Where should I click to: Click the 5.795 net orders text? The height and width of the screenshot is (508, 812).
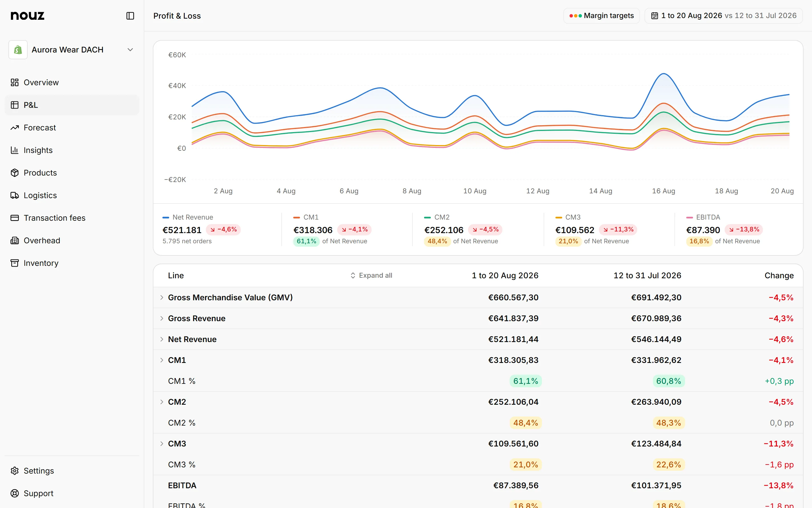point(187,241)
